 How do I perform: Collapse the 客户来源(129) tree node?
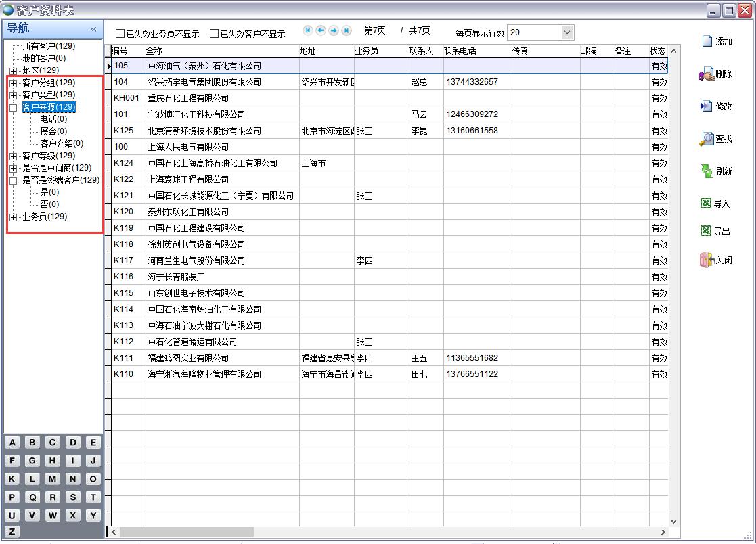tap(14, 108)
